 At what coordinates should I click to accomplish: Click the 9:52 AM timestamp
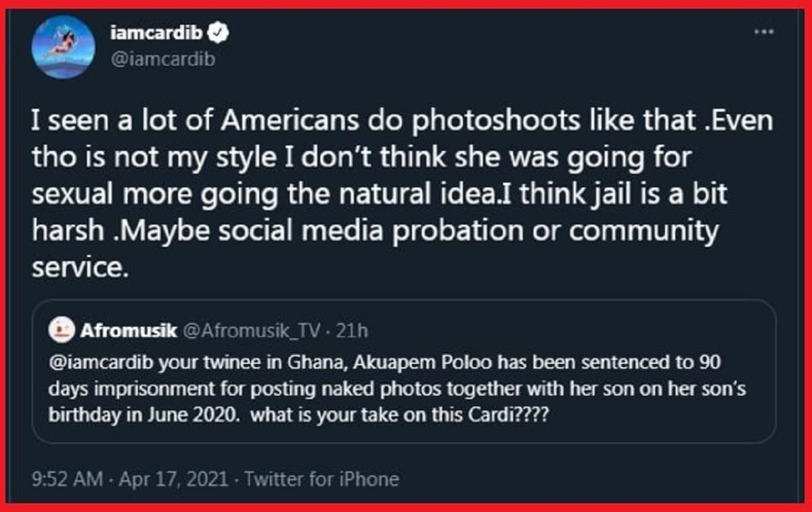(68, 480)
